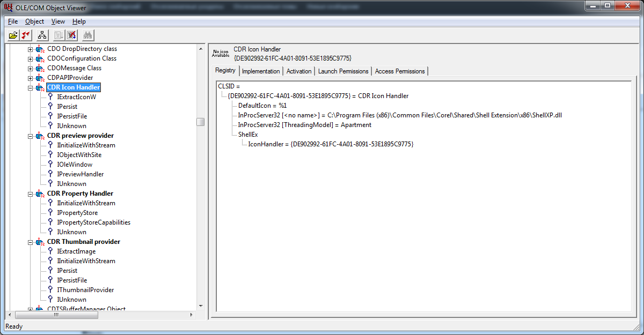Switch to the Activation tab
The image size is (644, 335).
coord(299,71)
